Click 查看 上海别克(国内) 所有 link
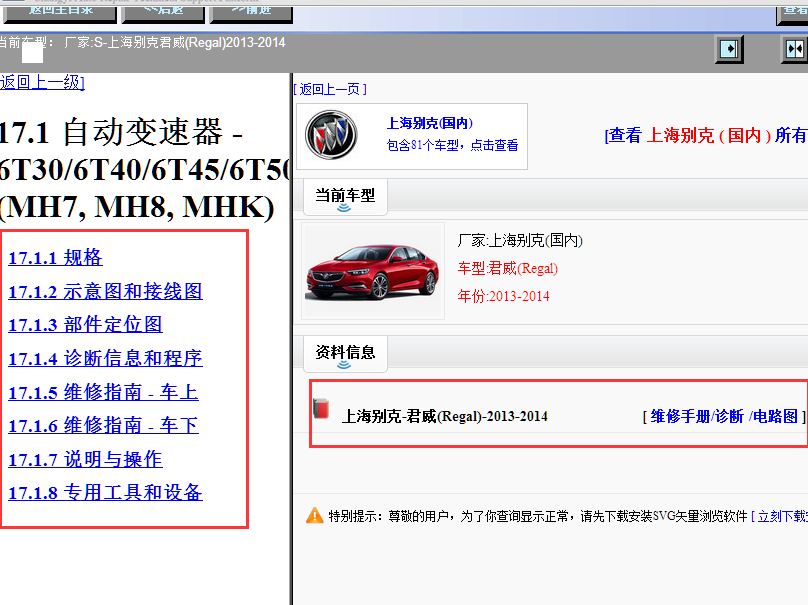This screenshot has width=808, height=605. [706, 135]
